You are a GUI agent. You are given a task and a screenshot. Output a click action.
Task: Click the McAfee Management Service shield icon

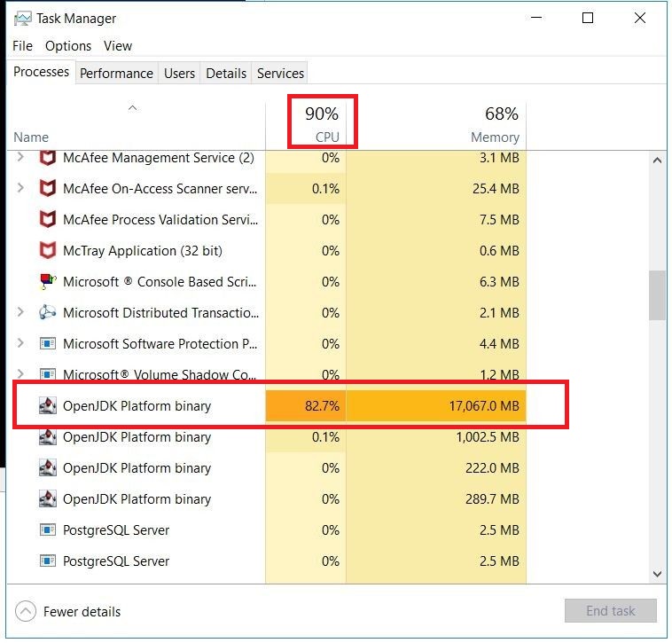(x=48, y=158)
